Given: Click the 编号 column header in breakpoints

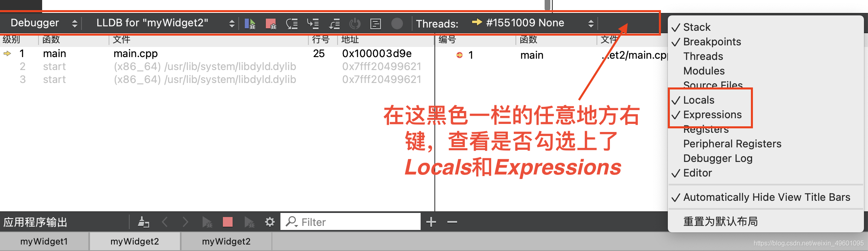Looking at the screenshot, I should [447, 40].
